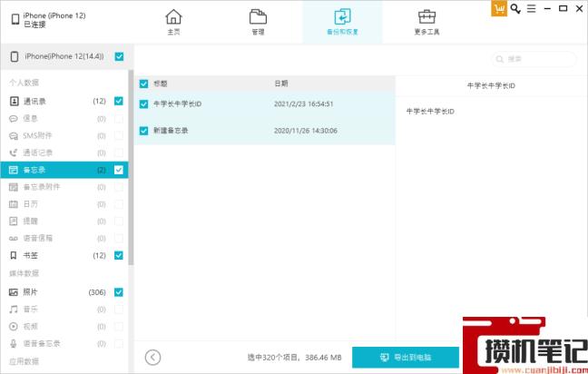Toggle the SMS附件 checkbox
Screen dimensions: 588x374
pyautogui.click(x=119, y=135)
